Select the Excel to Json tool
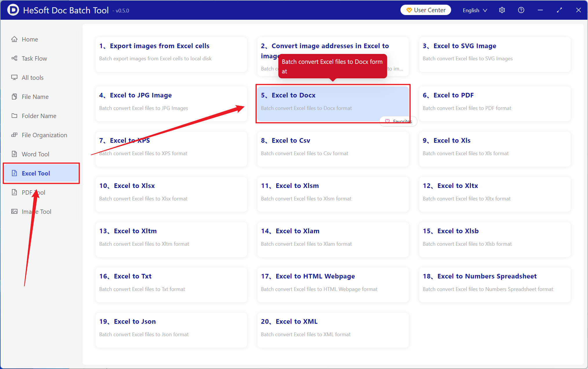The image size is (588, 369). [171, 330]
